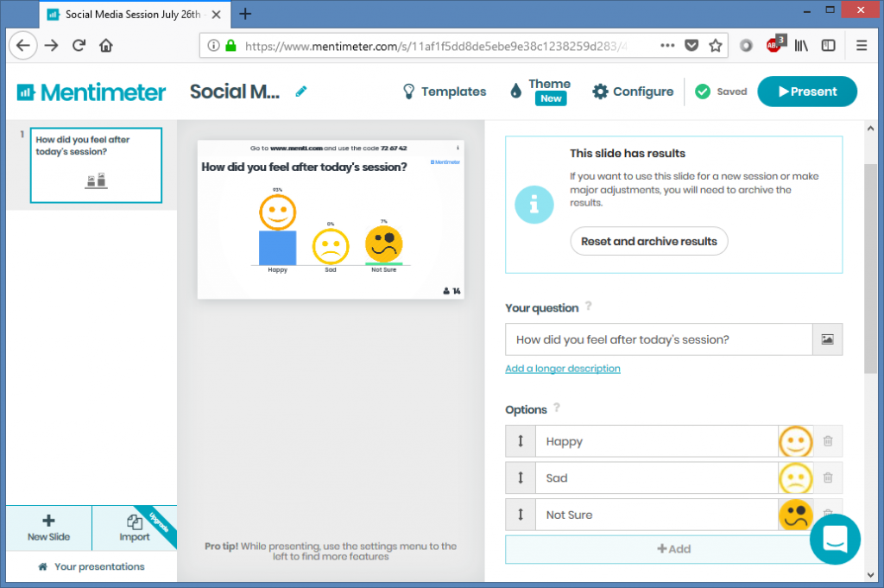Image resolution: width=884 pixels, height=588 pixels.
Task: Open the browser library icon
Action: 801,46
